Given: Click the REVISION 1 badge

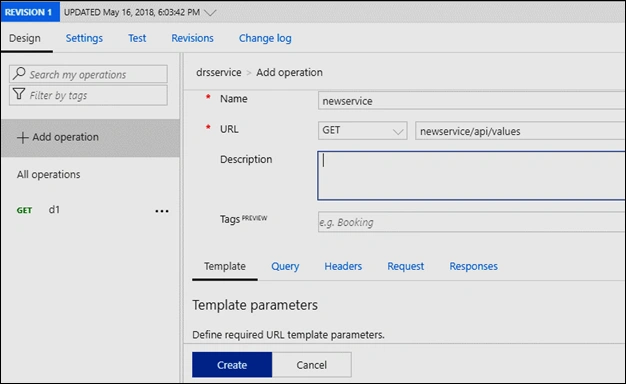Looking at the screenshot, I should click(30, 12).
